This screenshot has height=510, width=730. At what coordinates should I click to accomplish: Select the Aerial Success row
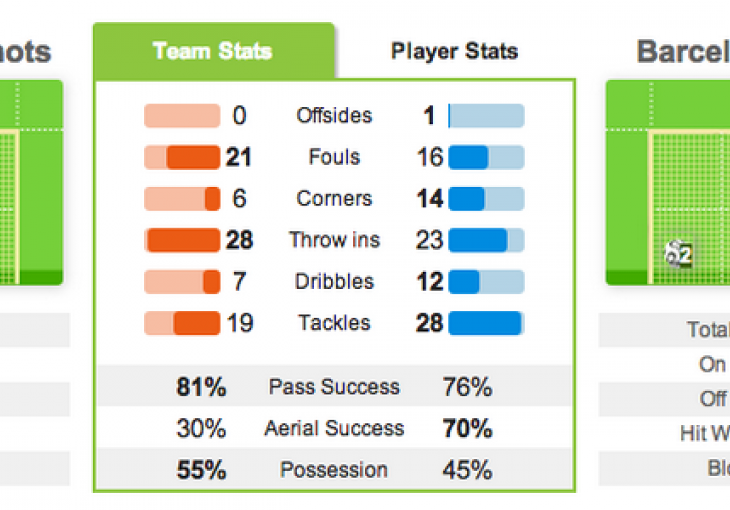(334, 429)
